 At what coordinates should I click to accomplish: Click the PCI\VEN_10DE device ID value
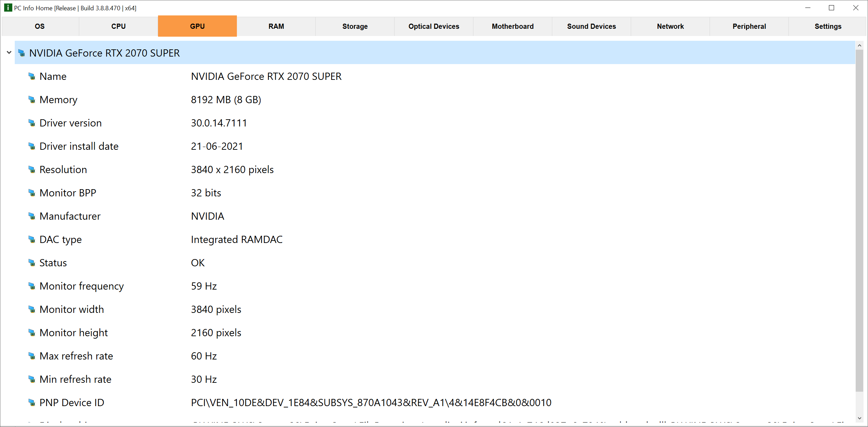coord(371,403)
